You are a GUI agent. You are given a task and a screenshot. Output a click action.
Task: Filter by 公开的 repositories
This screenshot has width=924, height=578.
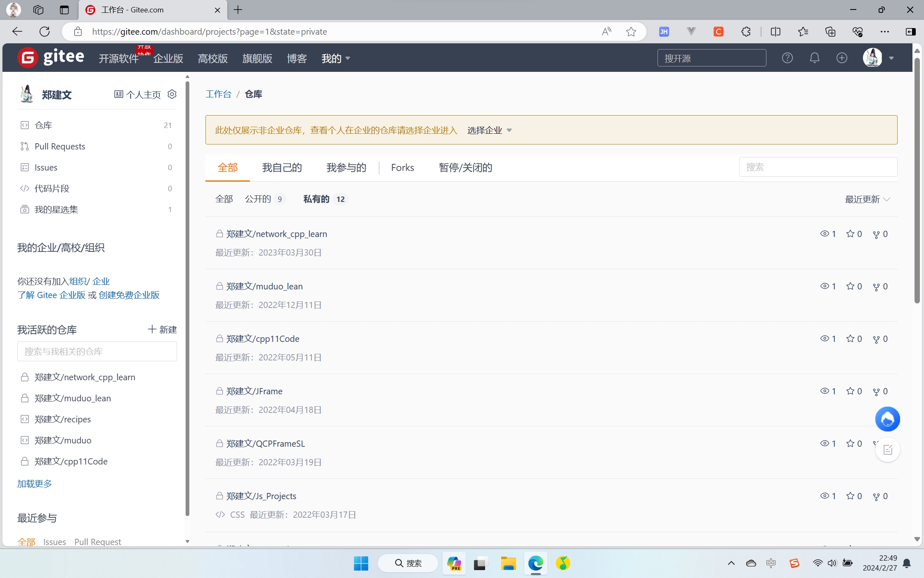[265, 199]
